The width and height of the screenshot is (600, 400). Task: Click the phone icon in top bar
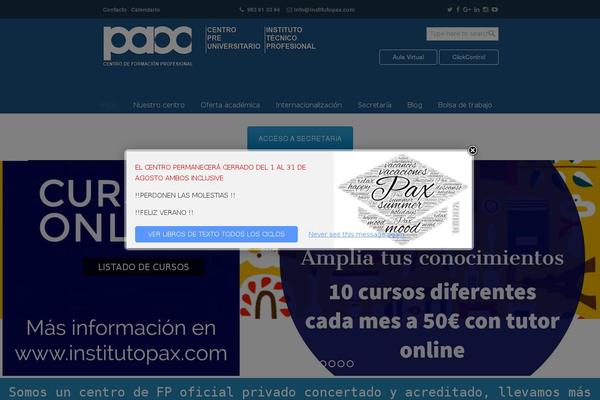pos(241,10)
